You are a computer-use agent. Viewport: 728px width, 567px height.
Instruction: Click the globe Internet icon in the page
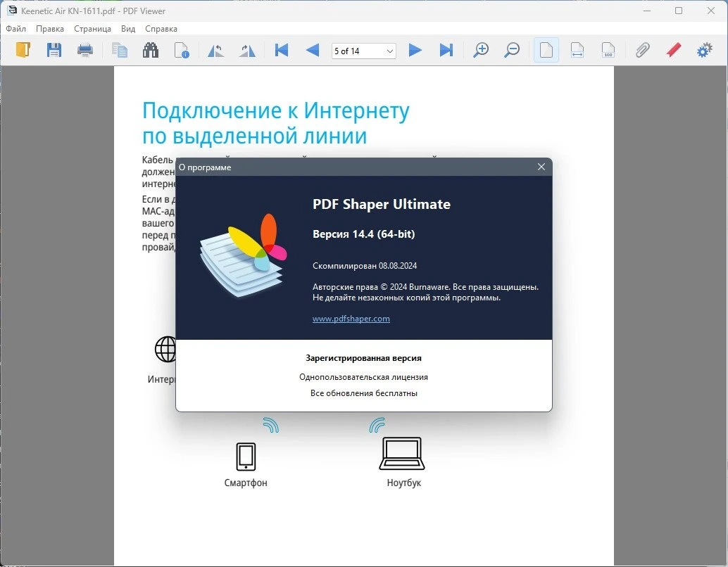click(x=165, y=349)
